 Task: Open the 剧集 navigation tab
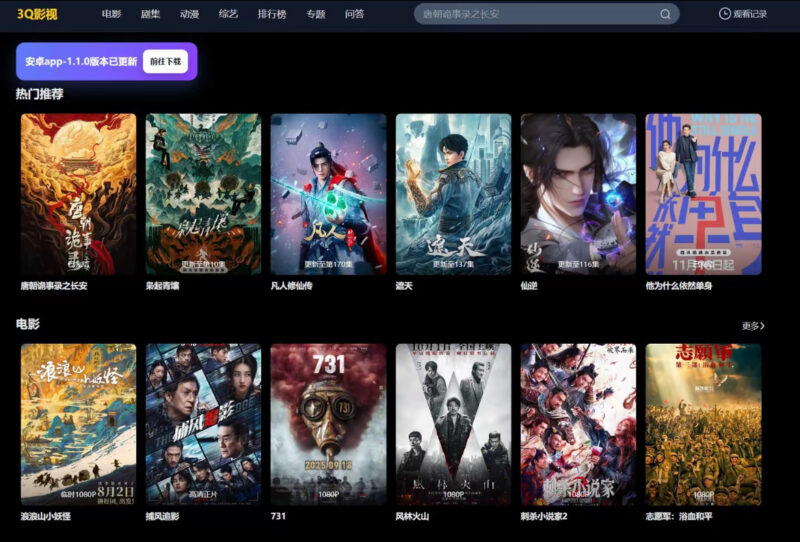[x=151, y=14]
